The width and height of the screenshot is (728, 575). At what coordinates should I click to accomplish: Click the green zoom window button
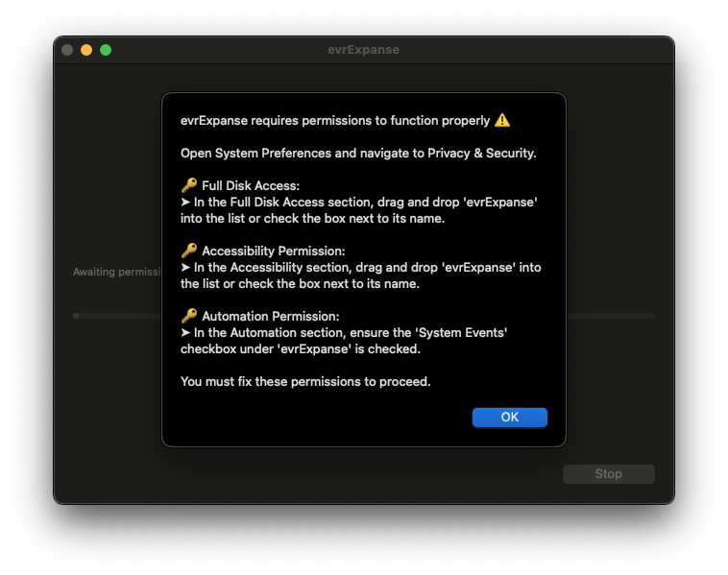[x=106, y=50]
